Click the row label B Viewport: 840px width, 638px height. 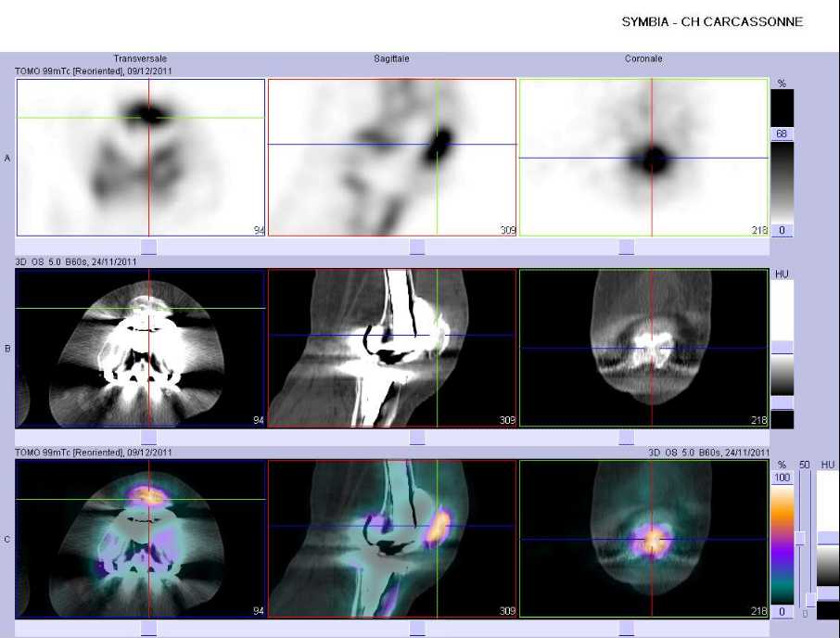7,348
